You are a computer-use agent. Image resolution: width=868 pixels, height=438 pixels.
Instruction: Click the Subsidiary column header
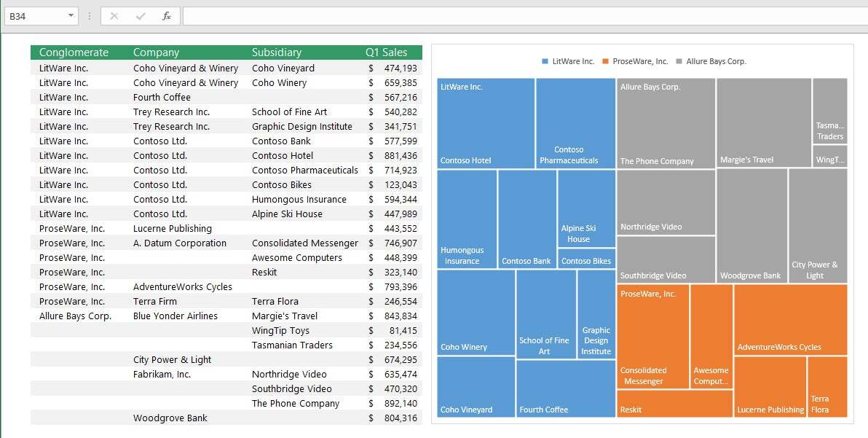276,52
